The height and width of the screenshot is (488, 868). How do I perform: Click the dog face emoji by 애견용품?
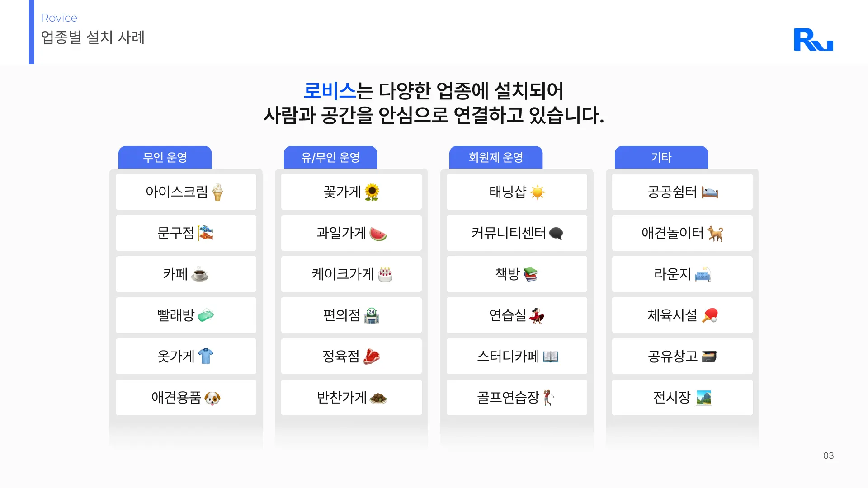point(212,398)
